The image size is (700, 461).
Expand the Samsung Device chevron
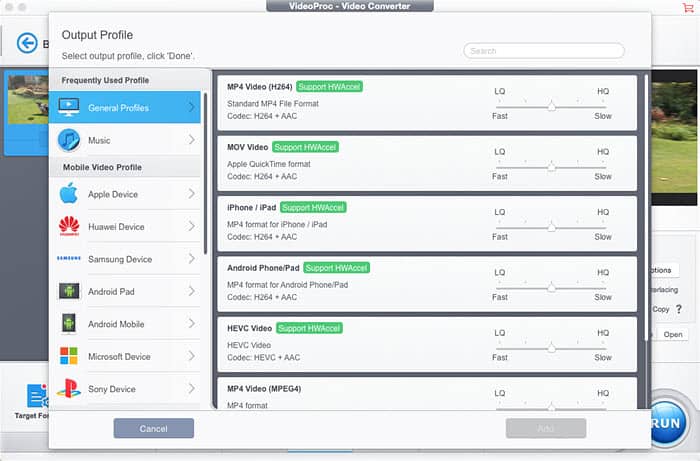point(192,258)
